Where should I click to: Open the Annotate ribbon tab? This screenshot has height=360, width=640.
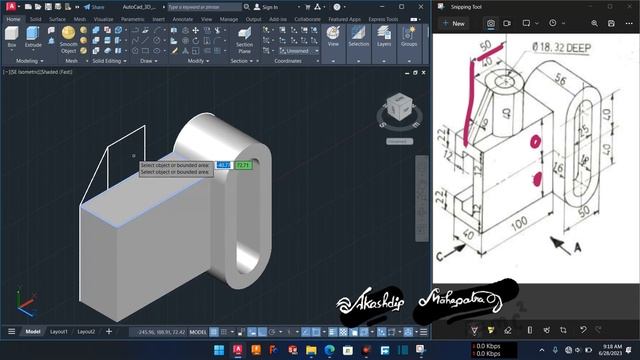coord(182,19)
